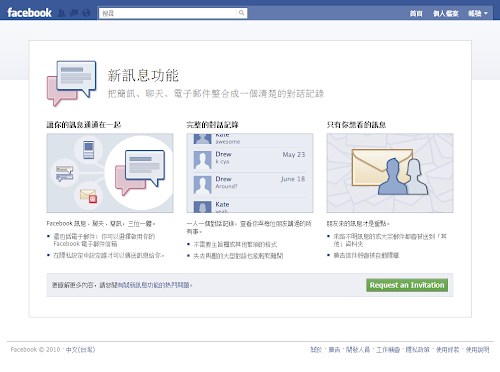Click the magnifying glass search icon
The height and width of the screenshot is (372, 500).
point(241,13)
